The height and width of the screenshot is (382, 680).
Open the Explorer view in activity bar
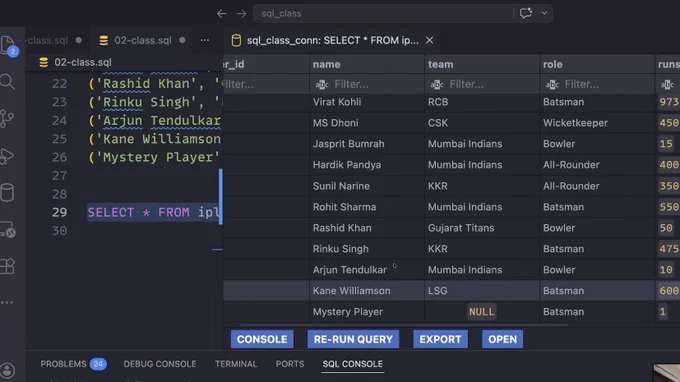(x=8, y=45)
